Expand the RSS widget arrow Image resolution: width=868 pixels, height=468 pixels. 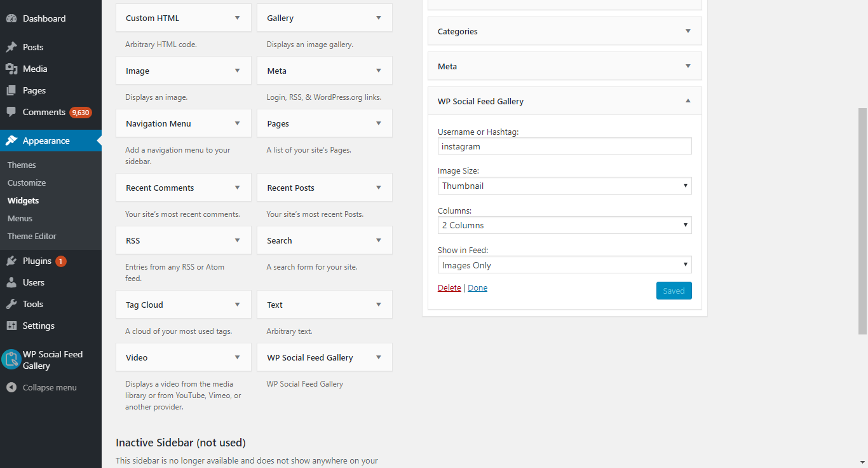pyautogui.click(x=238, y=240)
